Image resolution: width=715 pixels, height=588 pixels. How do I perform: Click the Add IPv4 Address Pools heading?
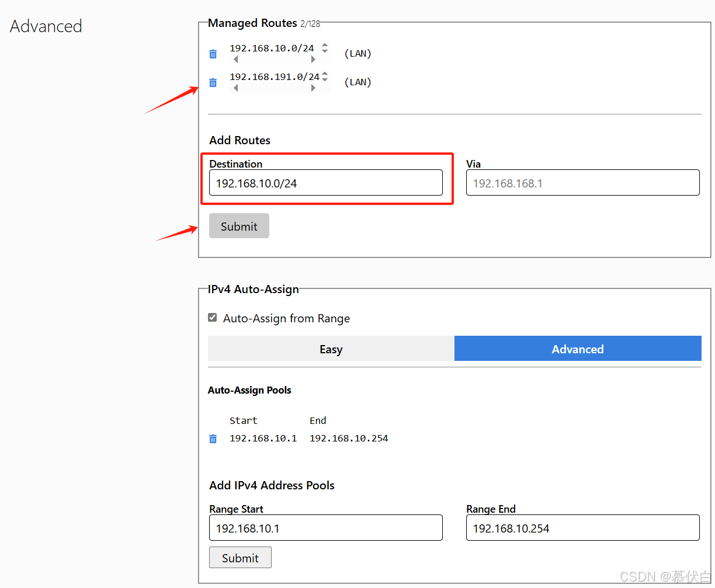click(x=272, y=485)
